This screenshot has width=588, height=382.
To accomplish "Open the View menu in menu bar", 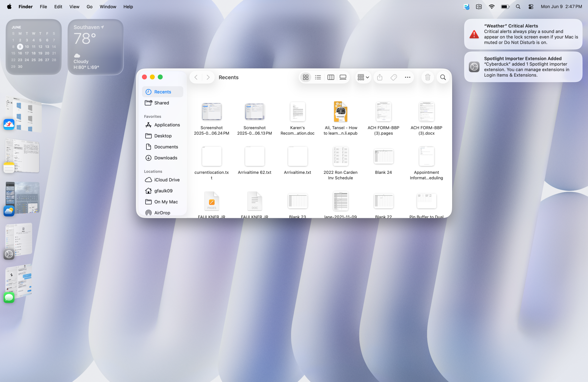I will (74, 6).
